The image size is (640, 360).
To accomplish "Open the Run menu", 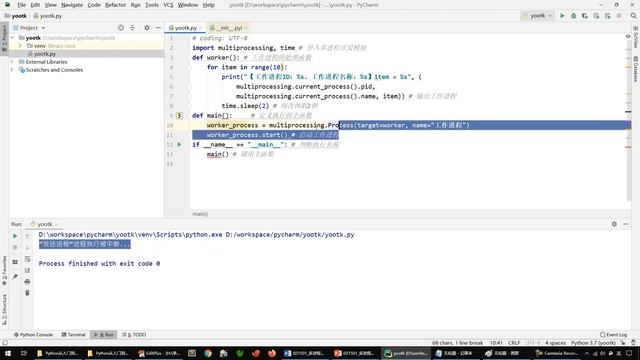I will (136, 5).
